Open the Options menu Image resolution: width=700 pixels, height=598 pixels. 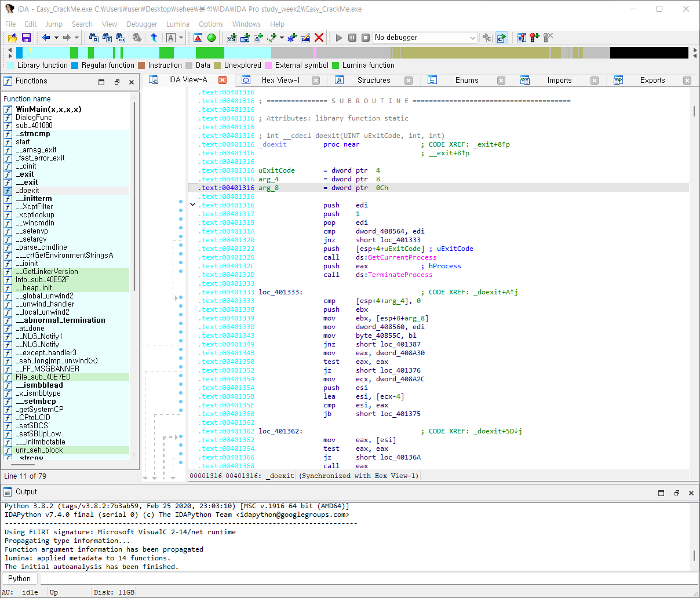211,24
